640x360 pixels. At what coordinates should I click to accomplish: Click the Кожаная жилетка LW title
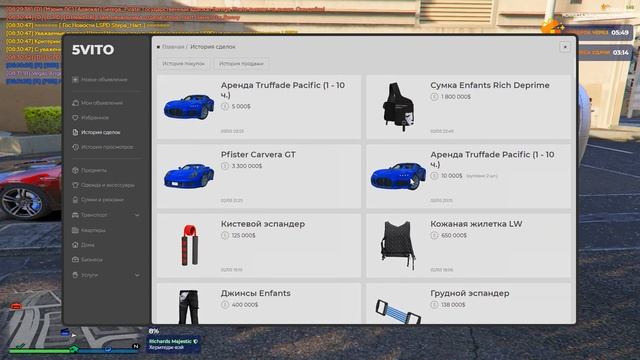click(476, 224)
